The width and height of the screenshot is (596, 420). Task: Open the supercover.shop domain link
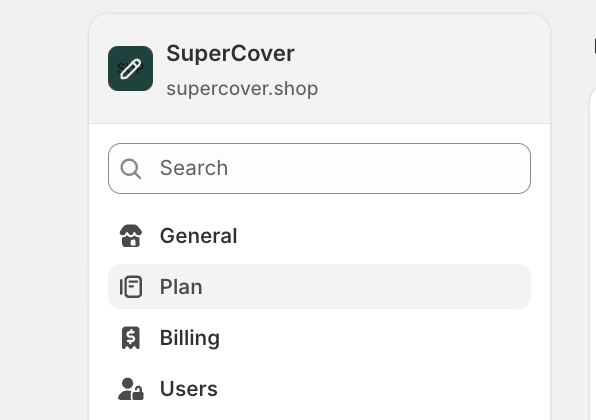pos(242,89)
